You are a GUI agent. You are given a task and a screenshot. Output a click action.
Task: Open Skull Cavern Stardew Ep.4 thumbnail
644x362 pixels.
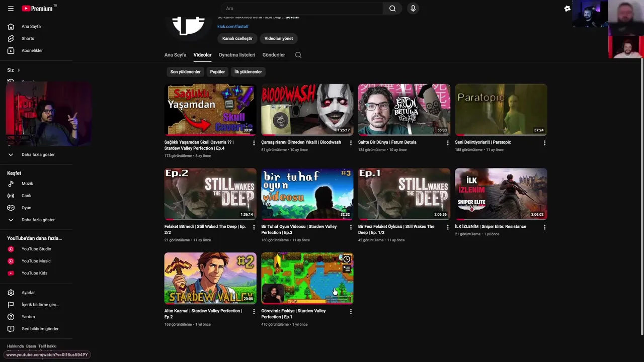click(210, 110)
